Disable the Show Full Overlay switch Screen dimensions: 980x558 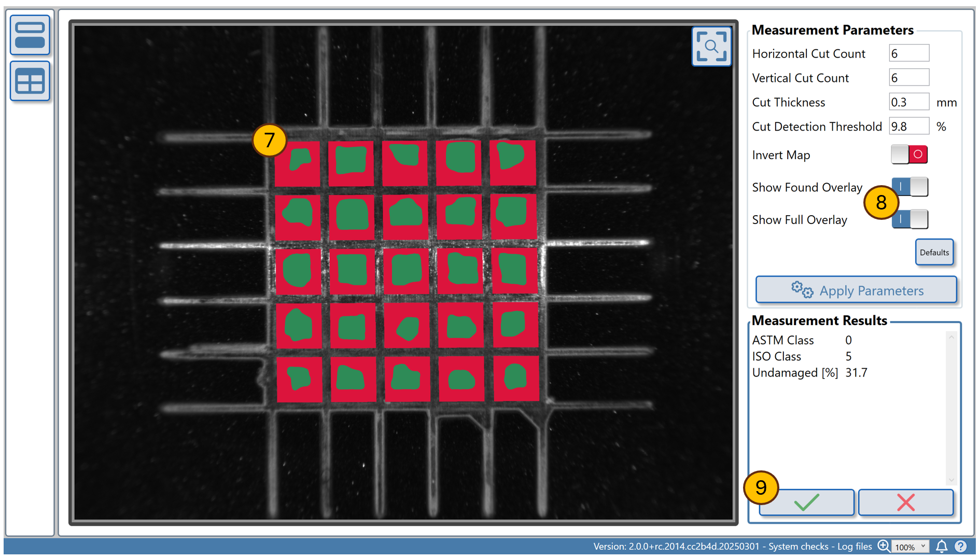pos(910,219)
